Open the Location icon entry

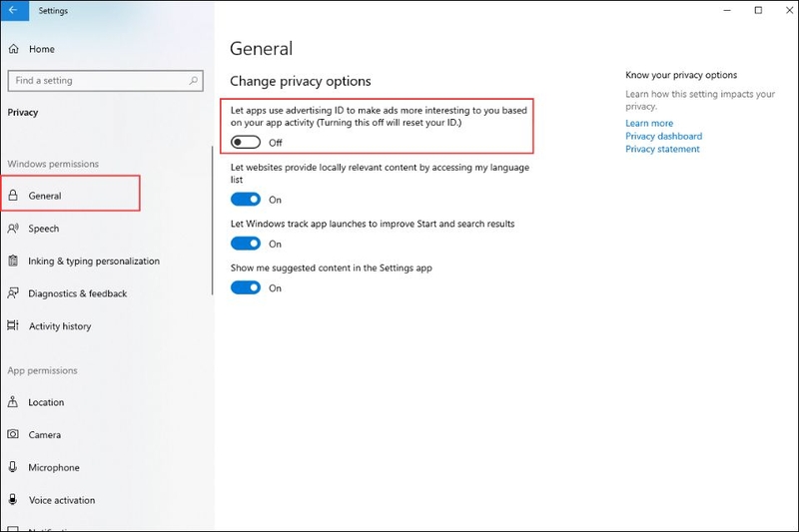(x=13, y=401)
